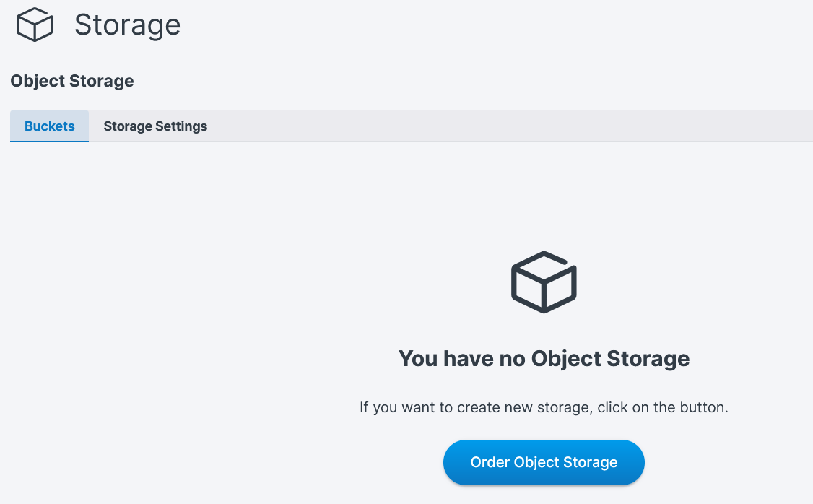Click the hint sentence above the order button
Screen dimensions: 813x504
coord(544,407)
